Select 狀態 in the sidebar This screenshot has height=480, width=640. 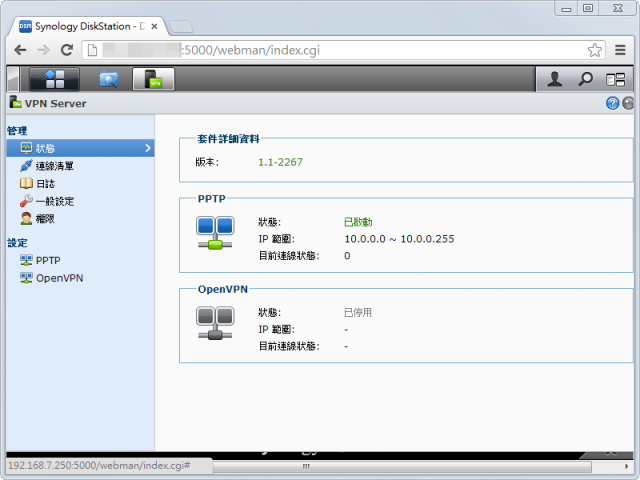click(80, 148)
